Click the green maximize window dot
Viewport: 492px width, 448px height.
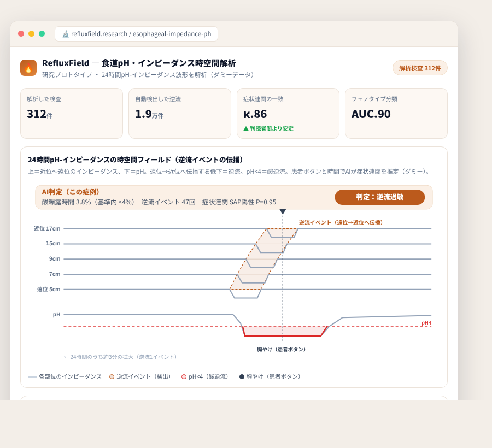point(42,33)
